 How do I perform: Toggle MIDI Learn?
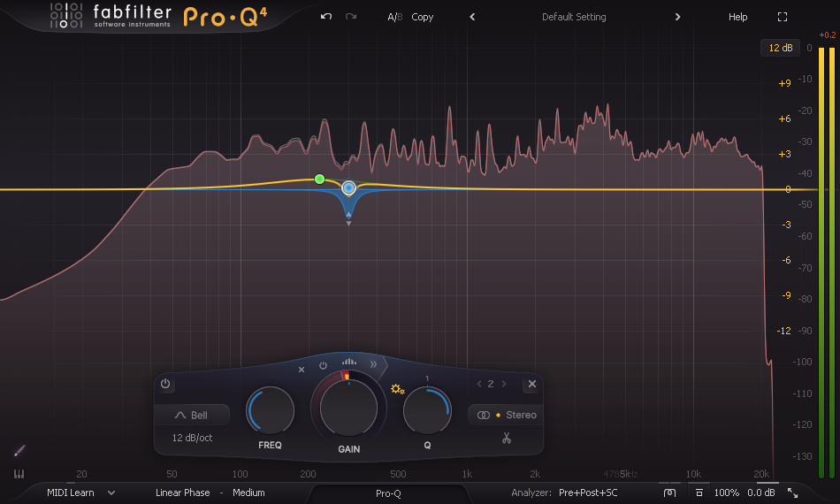tap(70, 493)
